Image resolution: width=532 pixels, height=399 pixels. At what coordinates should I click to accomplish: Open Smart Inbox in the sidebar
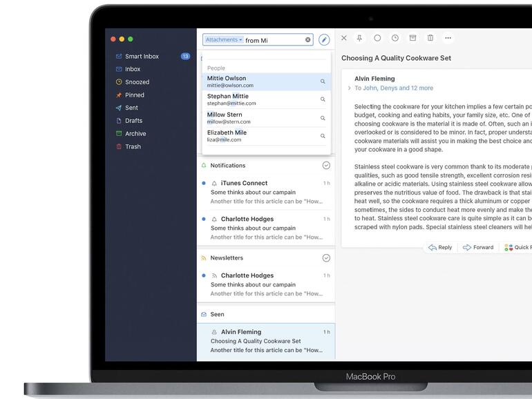142,57
